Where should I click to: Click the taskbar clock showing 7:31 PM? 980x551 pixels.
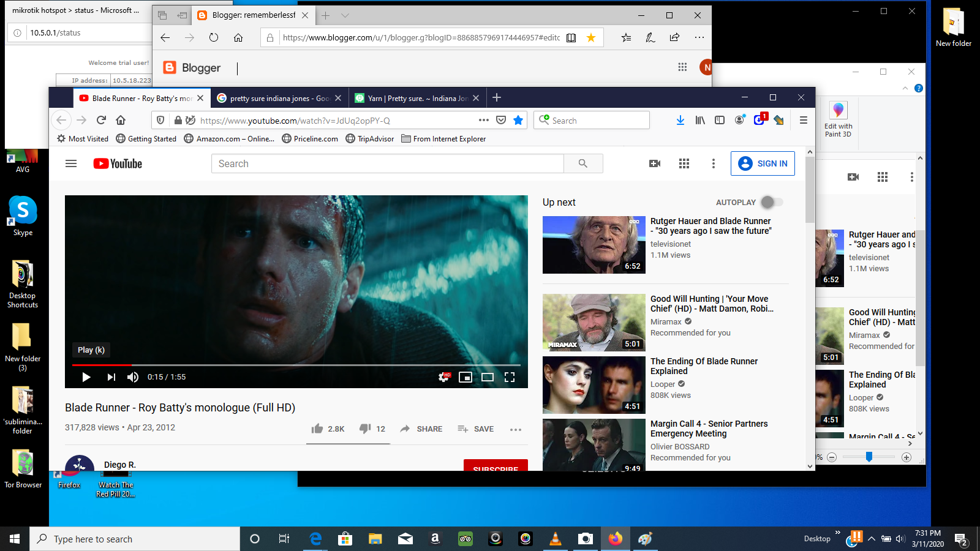pos(928,538)
